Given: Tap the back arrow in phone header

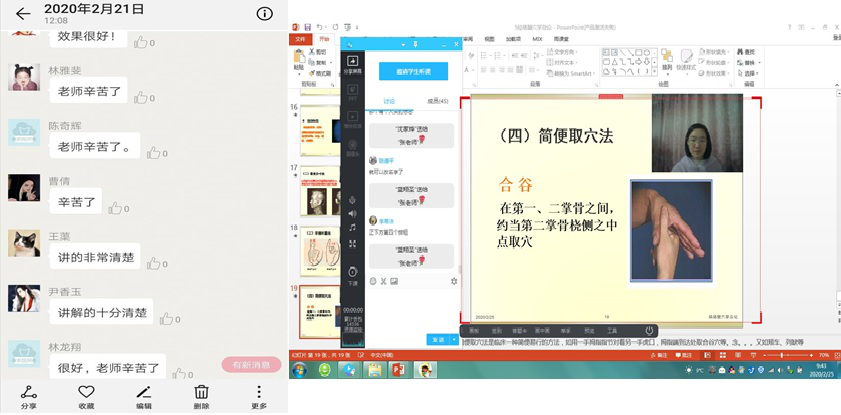Looking at the screenshot, I should click(x=22, y=14).
